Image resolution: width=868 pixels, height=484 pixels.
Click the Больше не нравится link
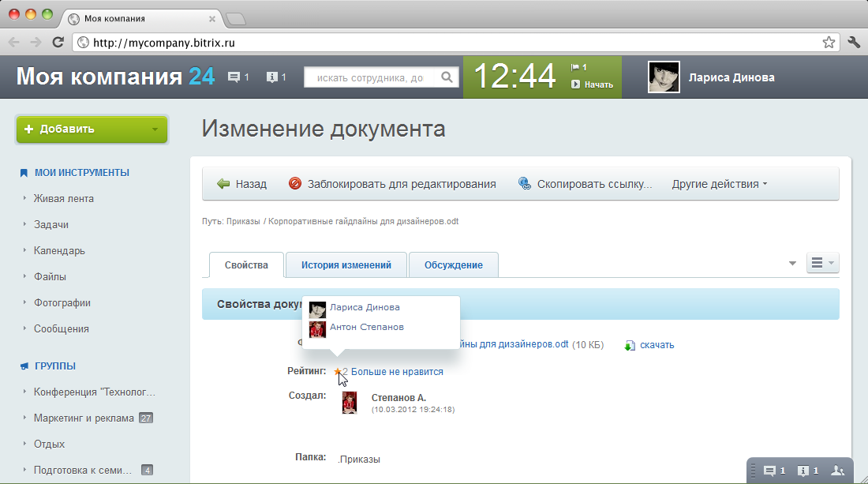coord(397,372)
